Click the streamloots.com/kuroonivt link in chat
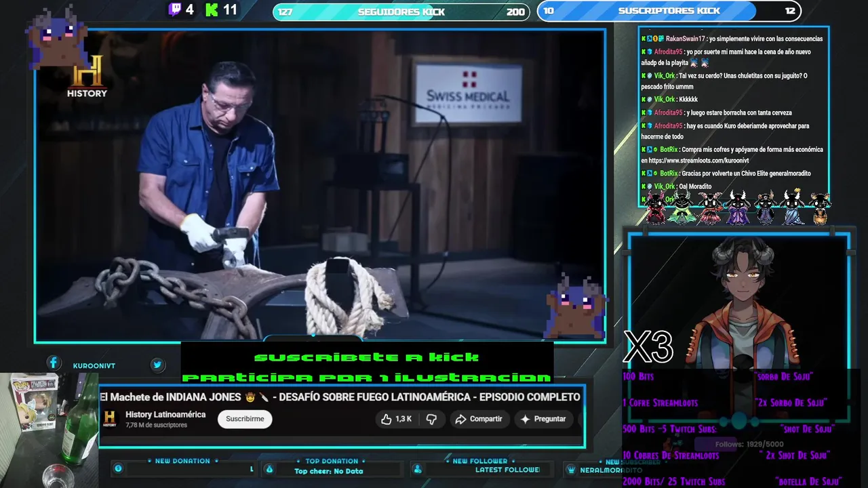 (698, 161)
